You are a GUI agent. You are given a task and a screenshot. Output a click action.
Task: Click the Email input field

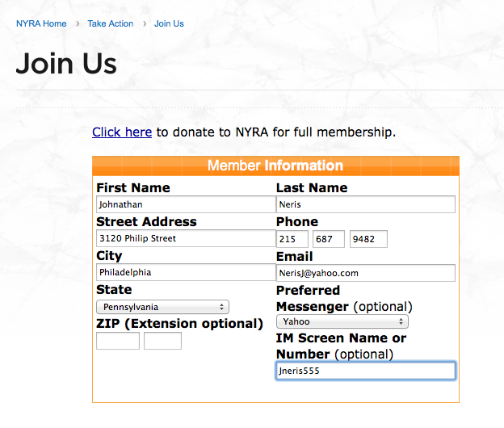[366, 273]
